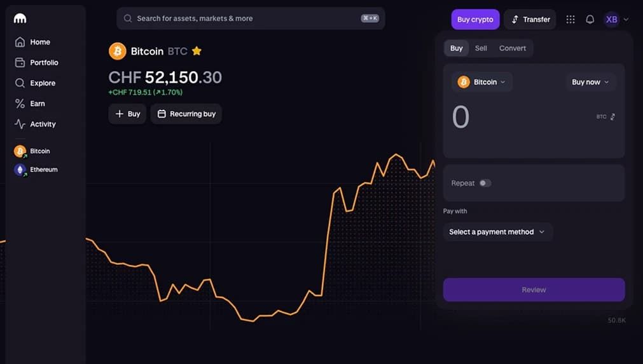The image size is (643, 364).
Task: Enable the Repeat toggle
Action: click(485, 183)
